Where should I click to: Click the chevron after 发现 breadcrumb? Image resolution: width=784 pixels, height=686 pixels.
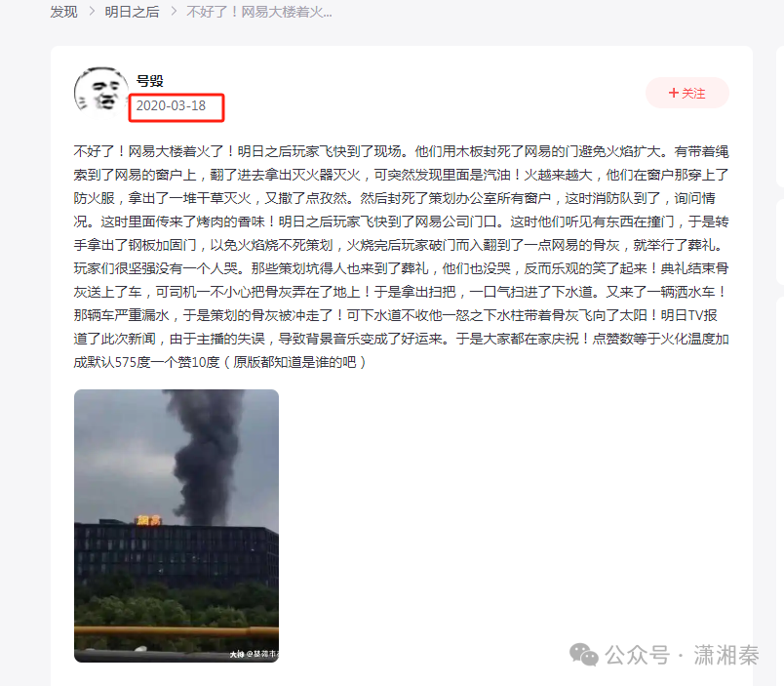coord(92,12)
